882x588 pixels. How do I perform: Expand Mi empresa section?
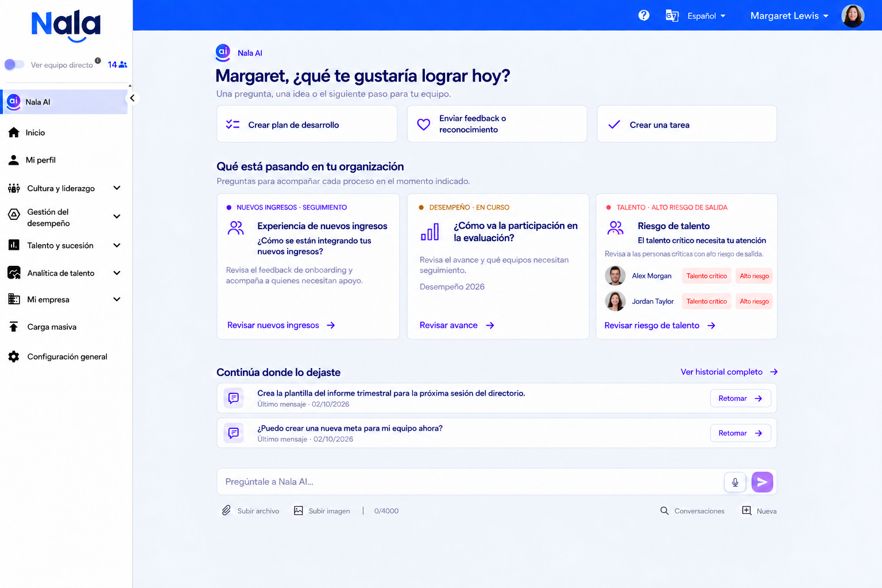point(117,299)
